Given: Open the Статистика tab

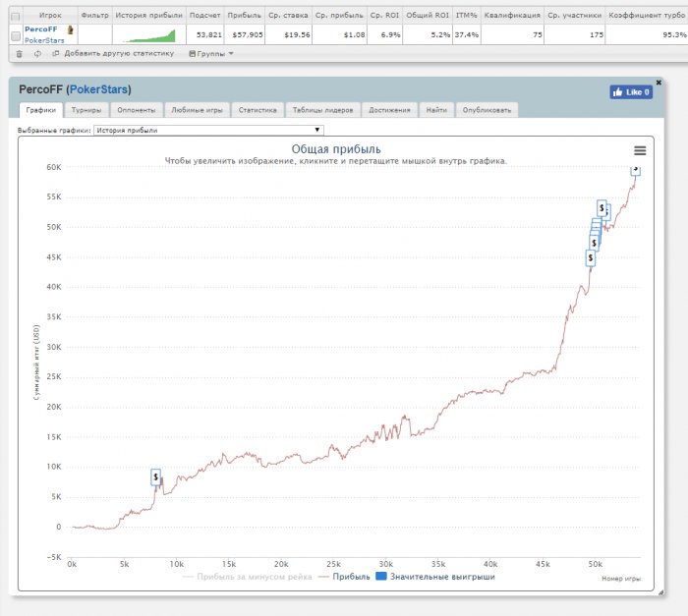Looking at the screenshot, I should 257,110.
